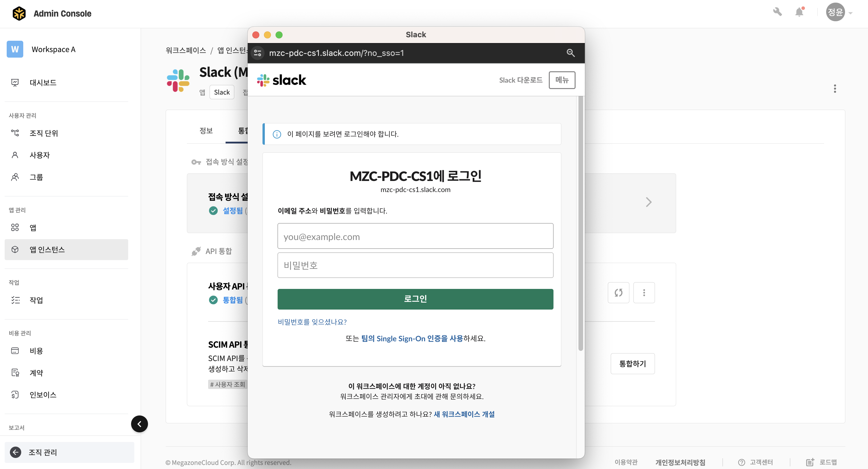The width and height of the screenshot is (868, 469).
Task: Expand the connection settings card chevron
Action: pos(648,202)
